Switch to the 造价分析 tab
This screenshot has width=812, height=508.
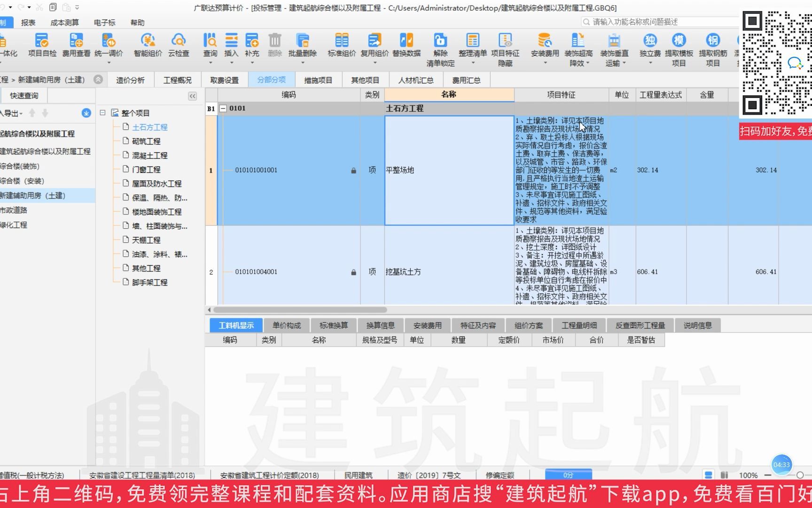click(130, 80)
